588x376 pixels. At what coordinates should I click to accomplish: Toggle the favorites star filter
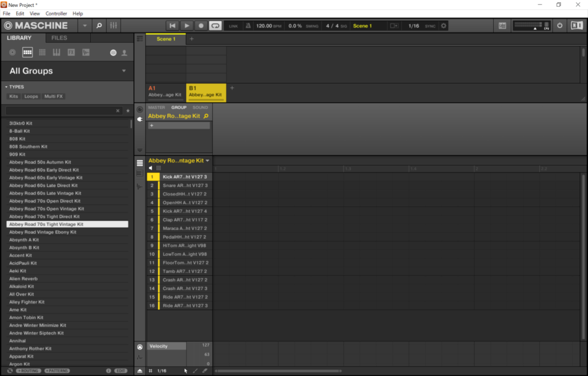[x=127, y=110]
